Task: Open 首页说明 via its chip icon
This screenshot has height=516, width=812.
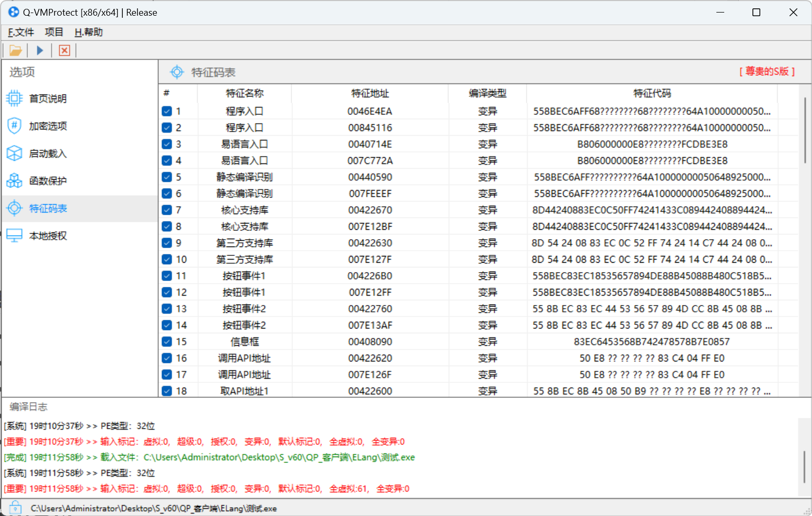Action: pyautogui.click(x=14, y=98)
